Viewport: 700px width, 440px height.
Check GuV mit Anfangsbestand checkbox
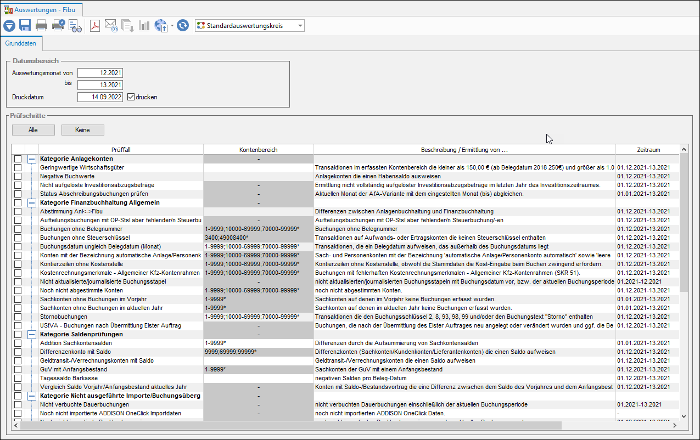coord(17,369)
